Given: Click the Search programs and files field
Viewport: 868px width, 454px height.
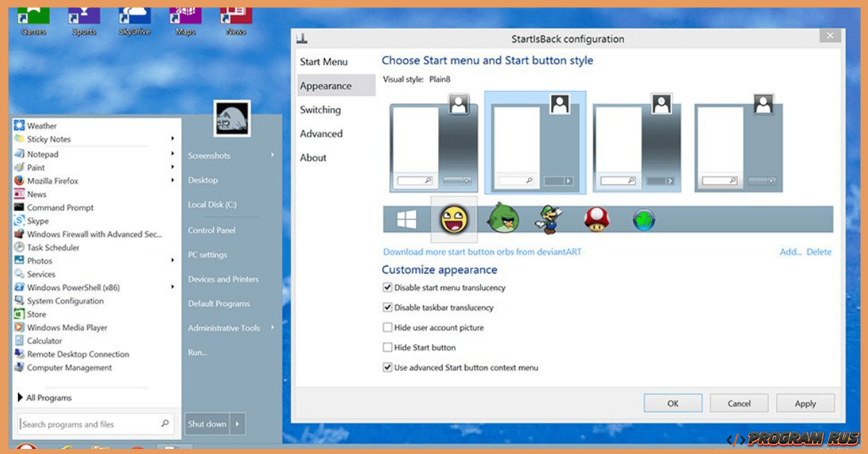Looking at the screenshot, I should [x=87, y=424].
